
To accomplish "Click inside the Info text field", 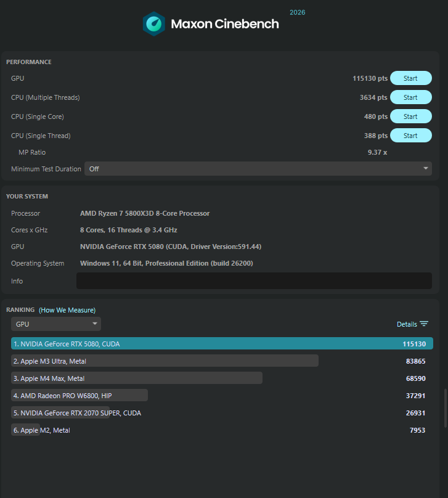I will pos(254,281).
